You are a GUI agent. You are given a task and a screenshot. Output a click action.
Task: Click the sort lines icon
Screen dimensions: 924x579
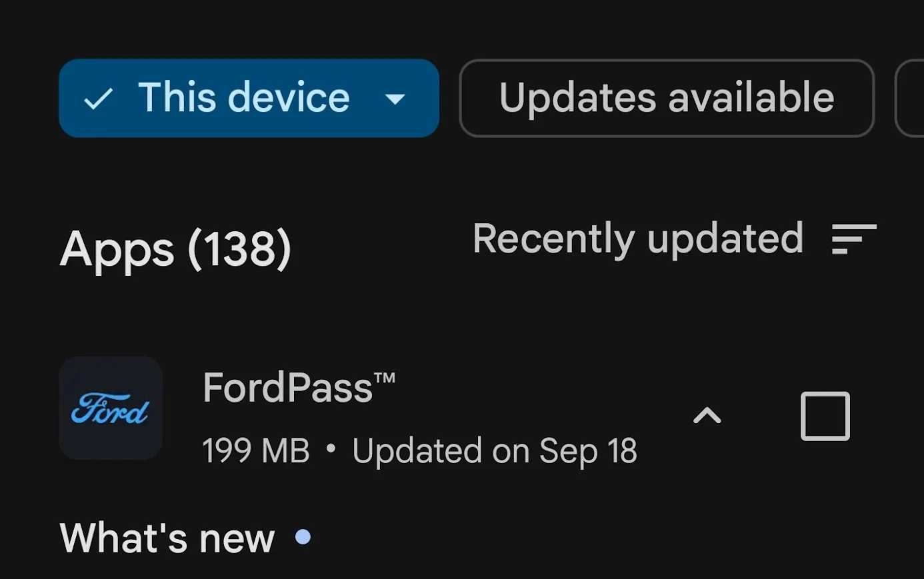[854, 239]
